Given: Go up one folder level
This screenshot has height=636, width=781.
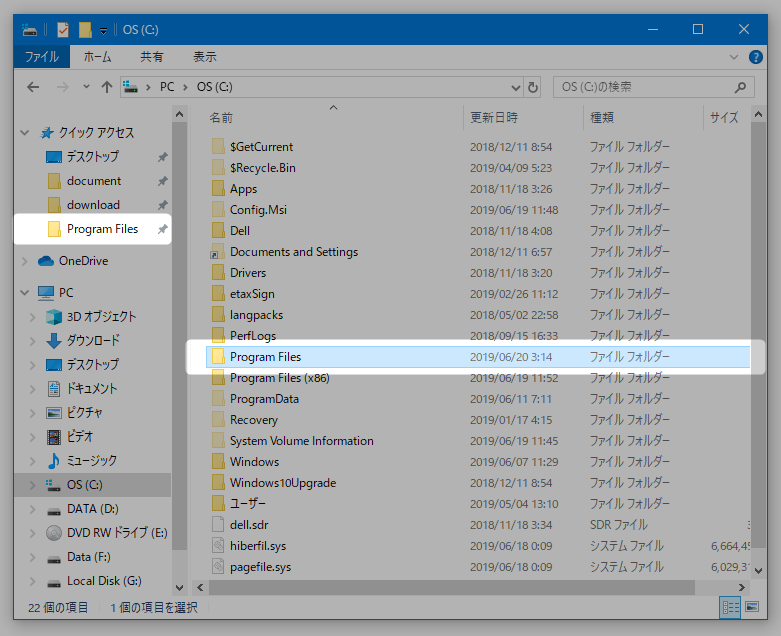Looking at the screenshot, I should 107,87.
